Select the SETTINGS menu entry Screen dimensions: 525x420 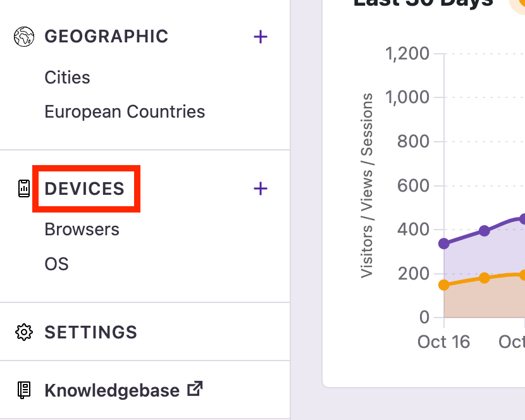90,331
